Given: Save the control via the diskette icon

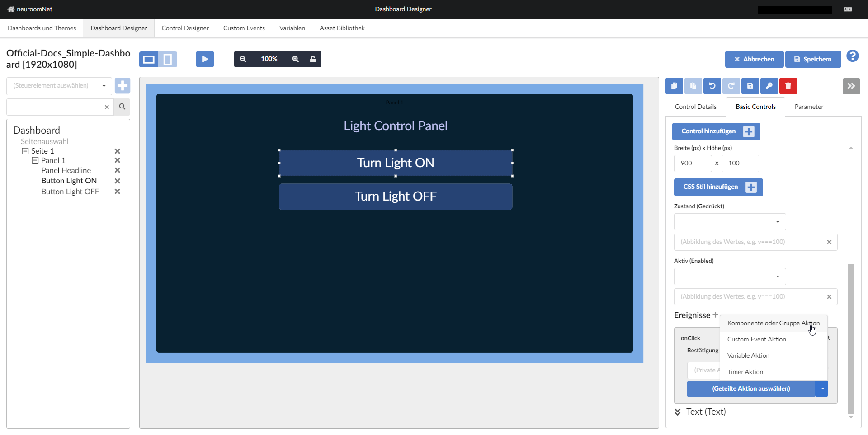Looking at the screenshot, I should pyautogui.click(x=750, y=86).
